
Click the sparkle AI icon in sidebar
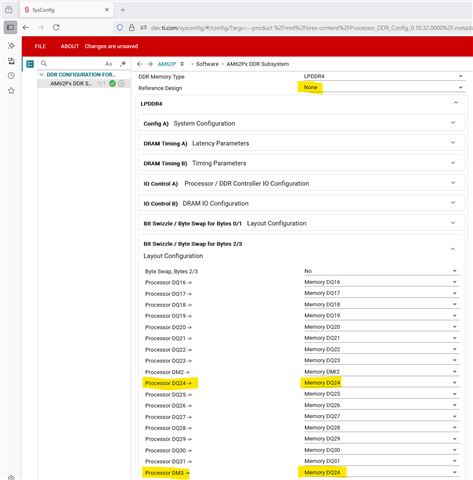click(11, 46)
